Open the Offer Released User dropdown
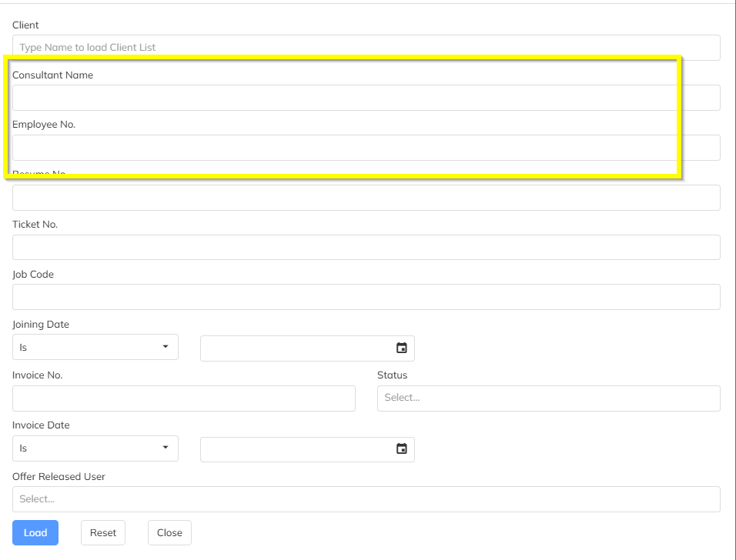Viewport: 736px width, 560px height. coord(366,498)
